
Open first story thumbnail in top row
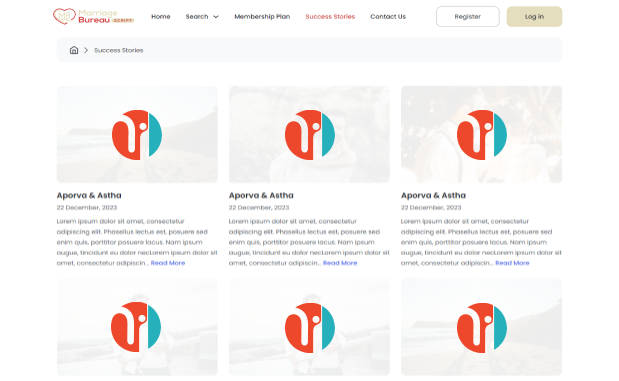click(137, 134)
